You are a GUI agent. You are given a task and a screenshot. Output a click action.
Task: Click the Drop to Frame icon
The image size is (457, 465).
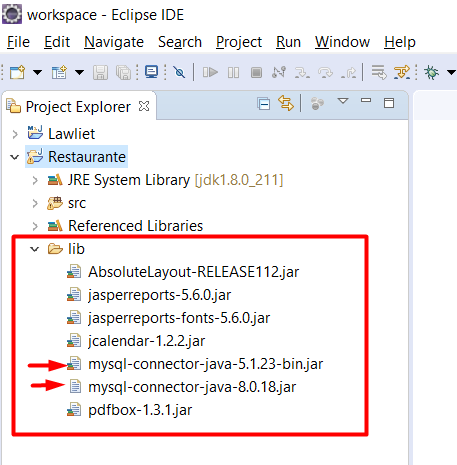click(x=379, y=72)
